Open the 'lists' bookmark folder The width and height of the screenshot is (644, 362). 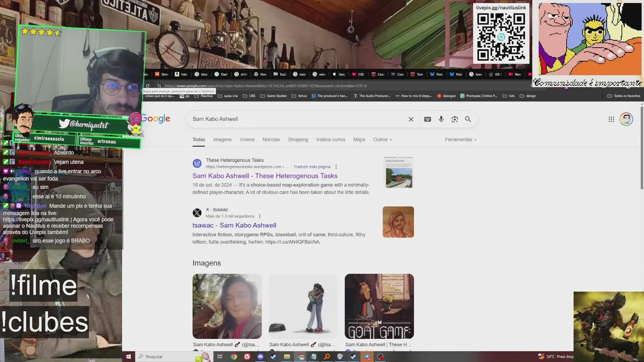pos(509,96)
